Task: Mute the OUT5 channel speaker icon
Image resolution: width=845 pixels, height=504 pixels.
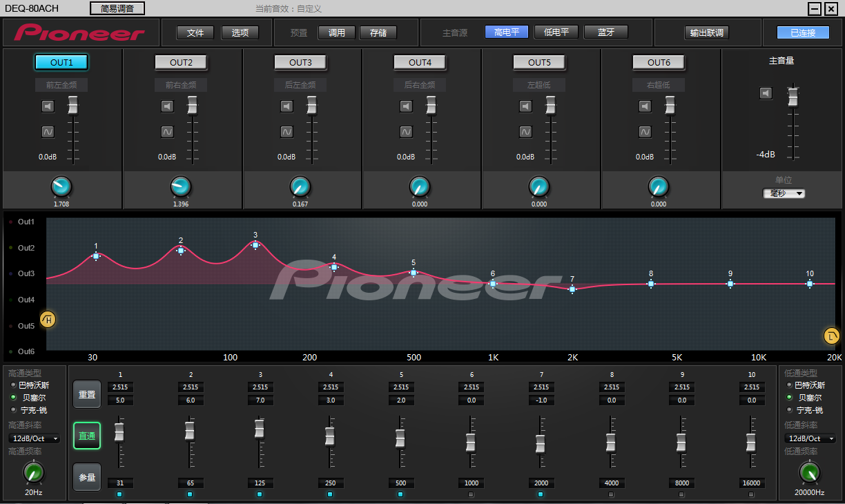Action: [x=525, y=106]
